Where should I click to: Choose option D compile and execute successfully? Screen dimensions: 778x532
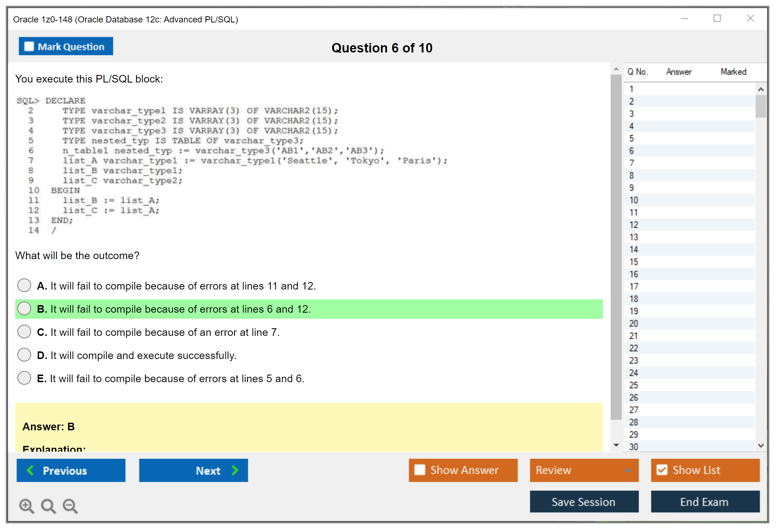24,355
